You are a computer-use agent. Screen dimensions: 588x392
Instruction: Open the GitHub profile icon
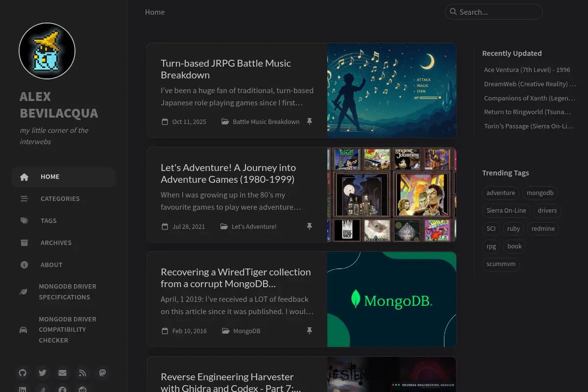coord(23,373)
